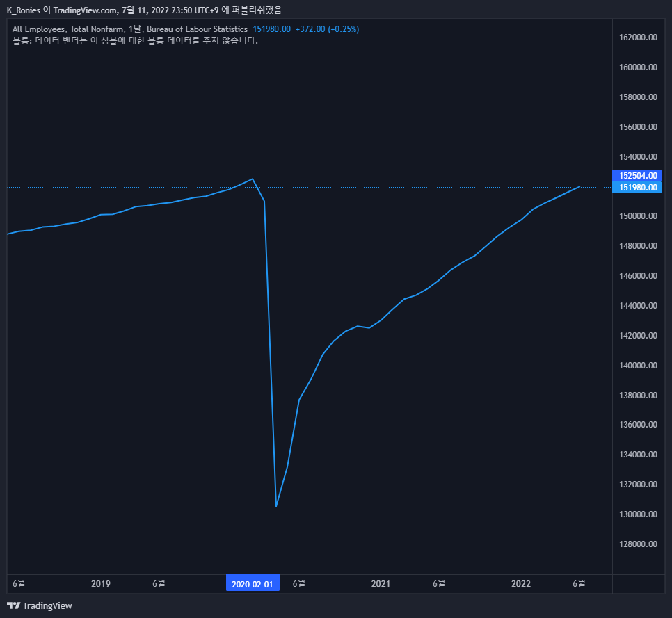Click the All Employees, Total Nonfarm symbol title
This screenshot has height=618, width=672.
pos(68,29)
